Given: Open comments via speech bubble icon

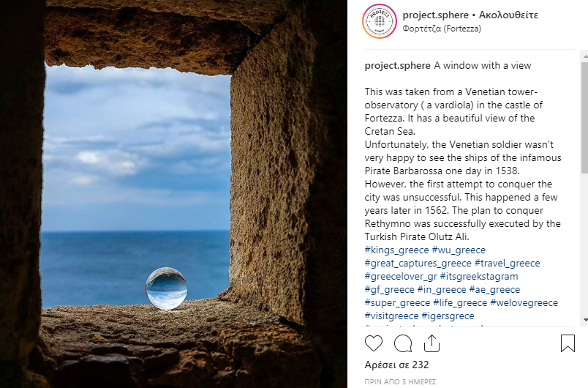Looking at the screenshot, I should (x=403, y=343).
